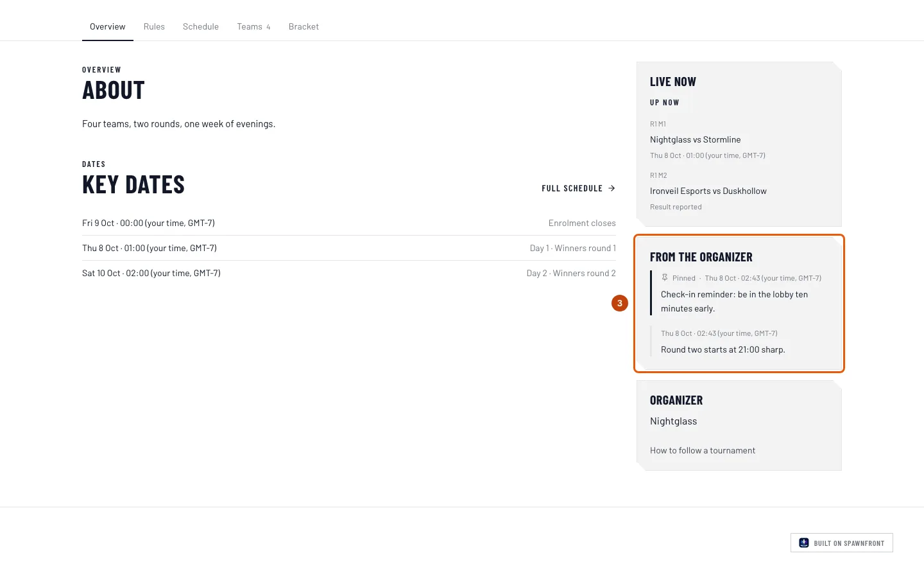Select the Nightglass organizer name
This screenshot has height=578, width=924.
(x=673, y=421)
